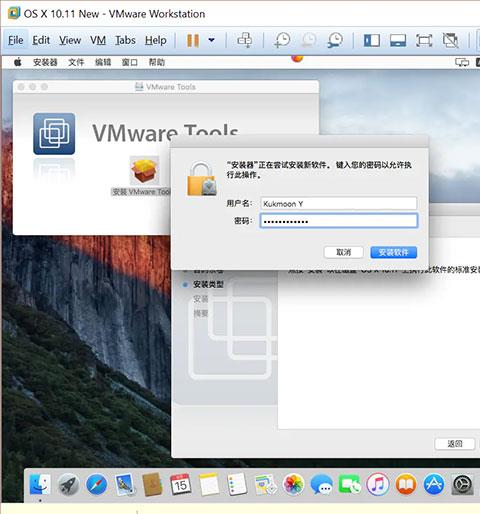The height and width of the screenshot is (514, 480).
Task: Open the VM menu
Action: click(98, 40)
